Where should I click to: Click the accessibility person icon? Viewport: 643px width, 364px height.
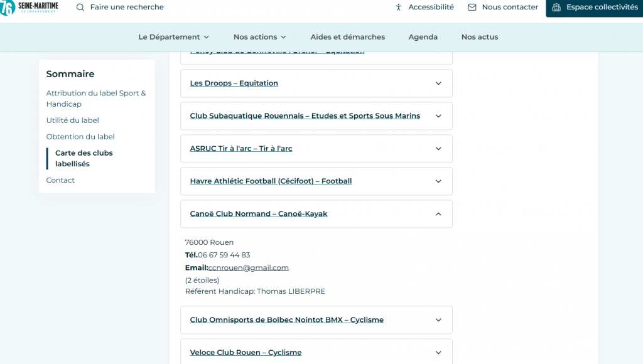point(398,8)
